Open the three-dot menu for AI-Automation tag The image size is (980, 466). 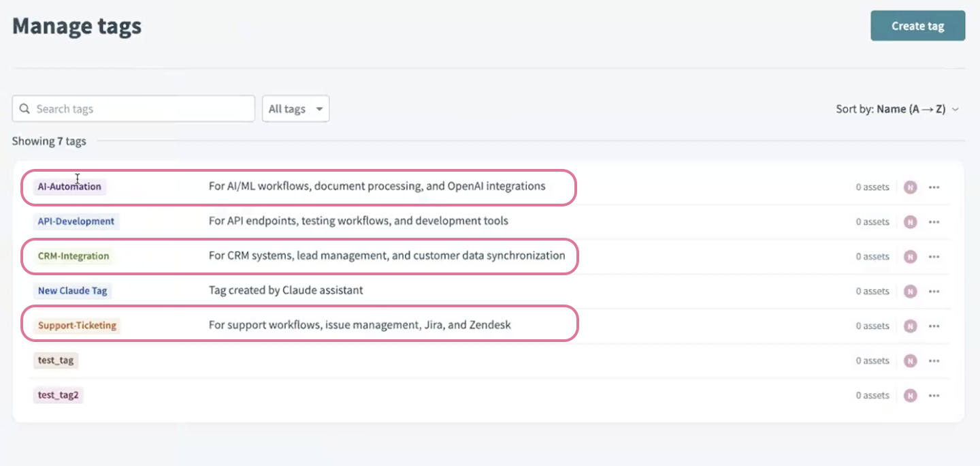point(934,187)
